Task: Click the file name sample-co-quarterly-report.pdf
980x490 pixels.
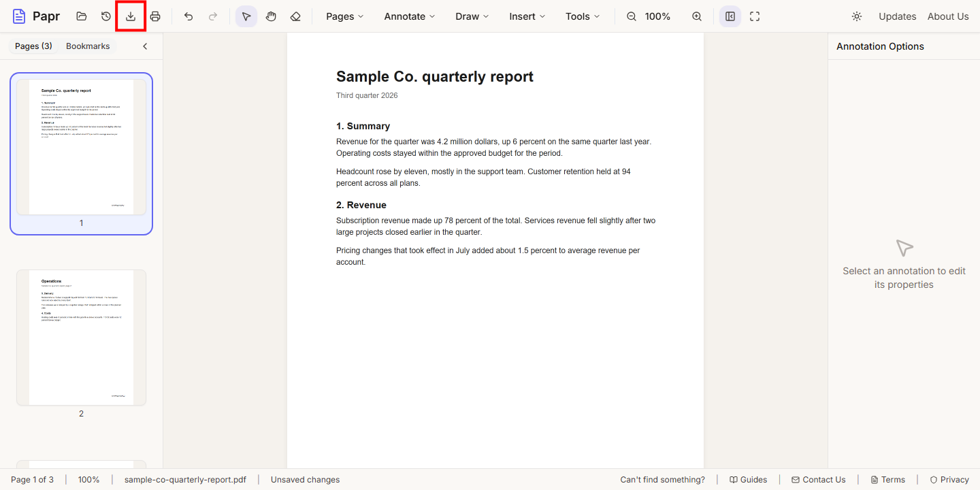Action: pyautogui.click(x=185, y=480)
